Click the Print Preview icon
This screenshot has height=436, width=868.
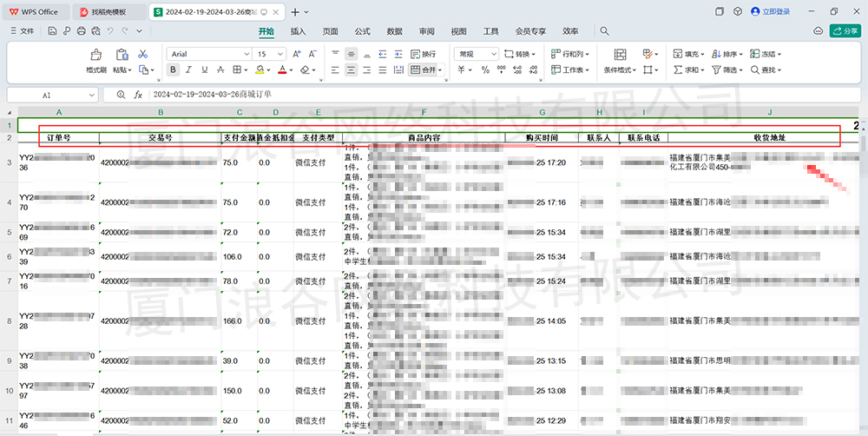tap(95, 31)
